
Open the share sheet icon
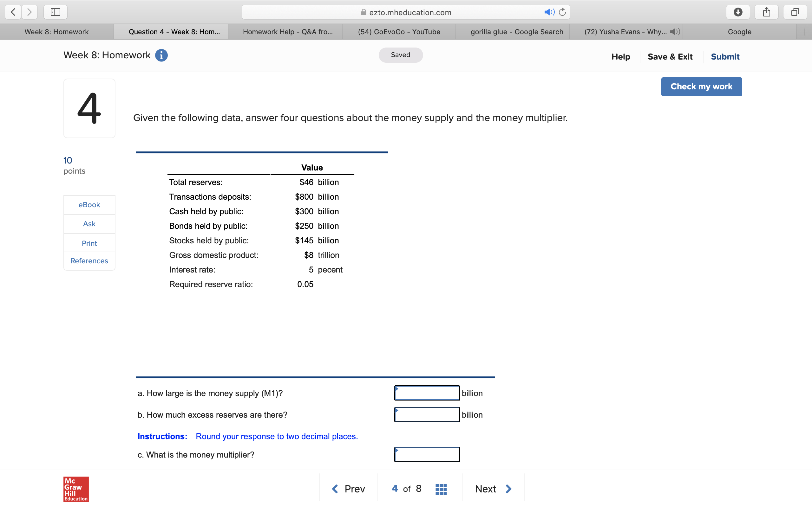click(x=766, y=12)
